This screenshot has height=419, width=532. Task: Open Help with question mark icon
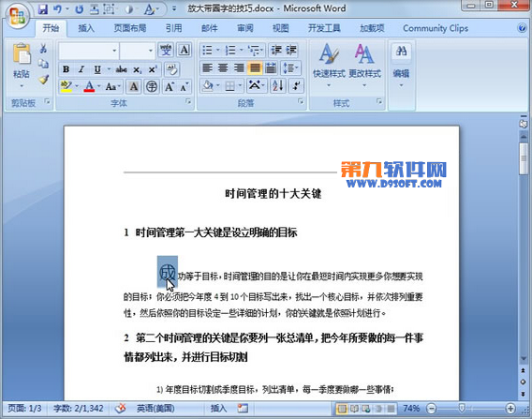(x=522, y=28)
